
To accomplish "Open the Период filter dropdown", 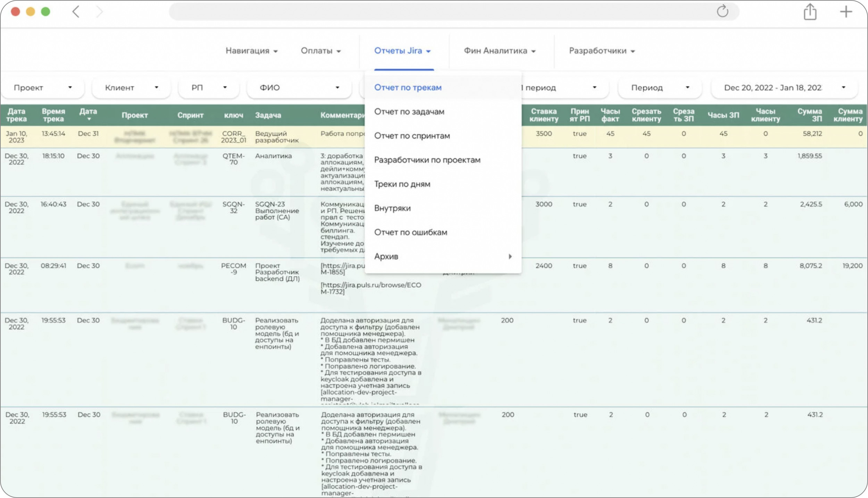I will pyautogui.click(x=659, y=87).
